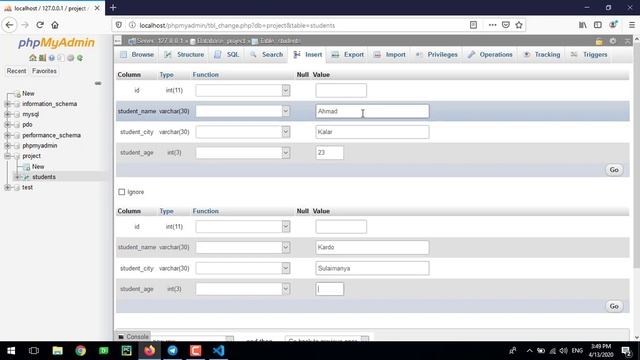Open the Privileges tab
Image resolution: width=640 pixels, height=360 pixels.
437,54
